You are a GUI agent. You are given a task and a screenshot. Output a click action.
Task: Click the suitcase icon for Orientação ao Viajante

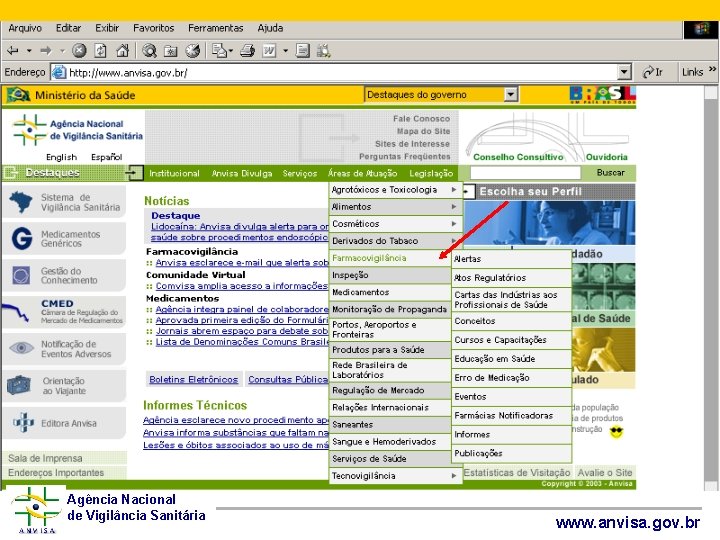[x=19, y=385]
